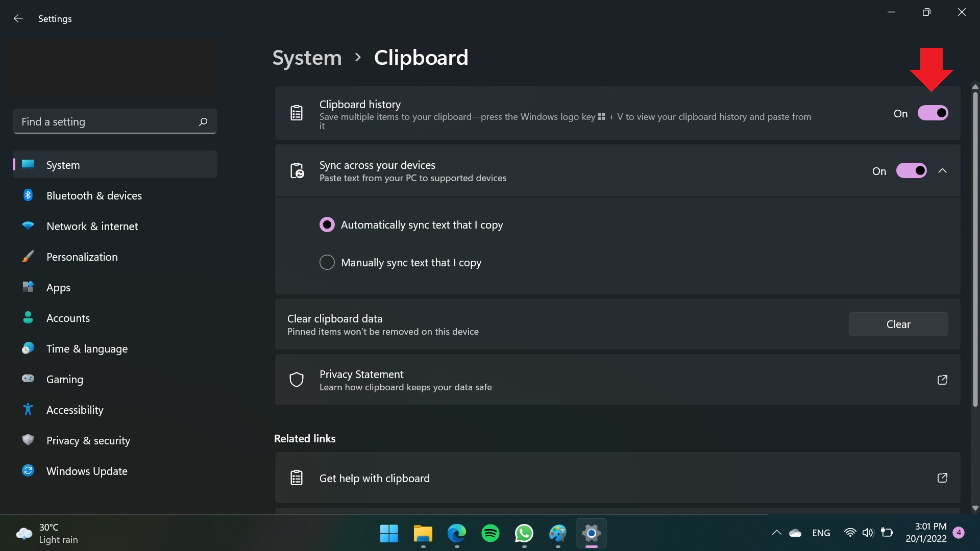Show hidden system tray icons chevron
980x551 pixels.
pyautogui.click(x=776, y=533)
